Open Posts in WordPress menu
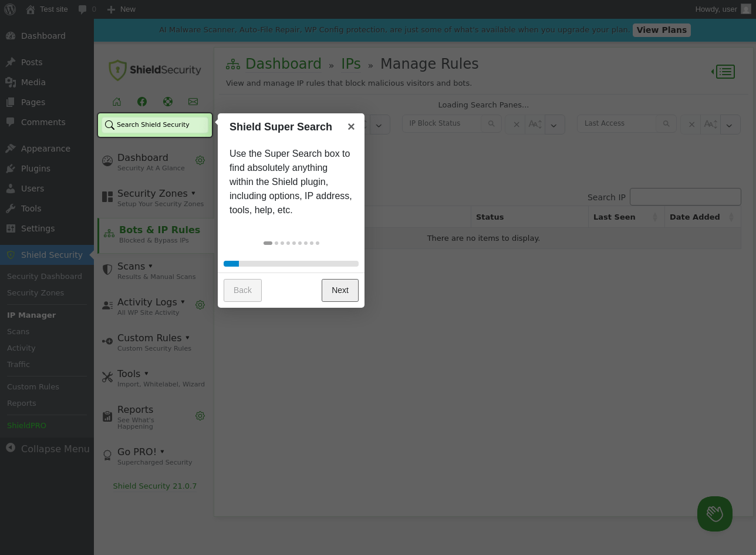Screen dimensions: 756x555 tap(47, 62)
